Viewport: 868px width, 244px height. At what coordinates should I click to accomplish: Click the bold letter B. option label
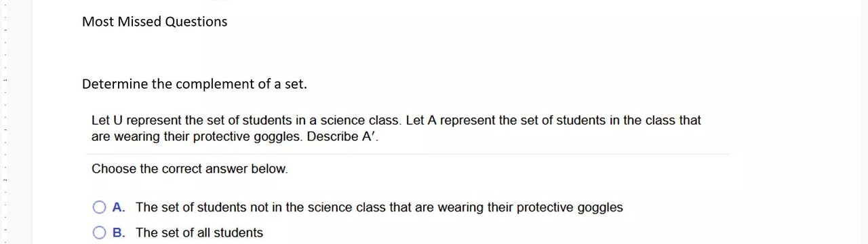pos(119,233)
